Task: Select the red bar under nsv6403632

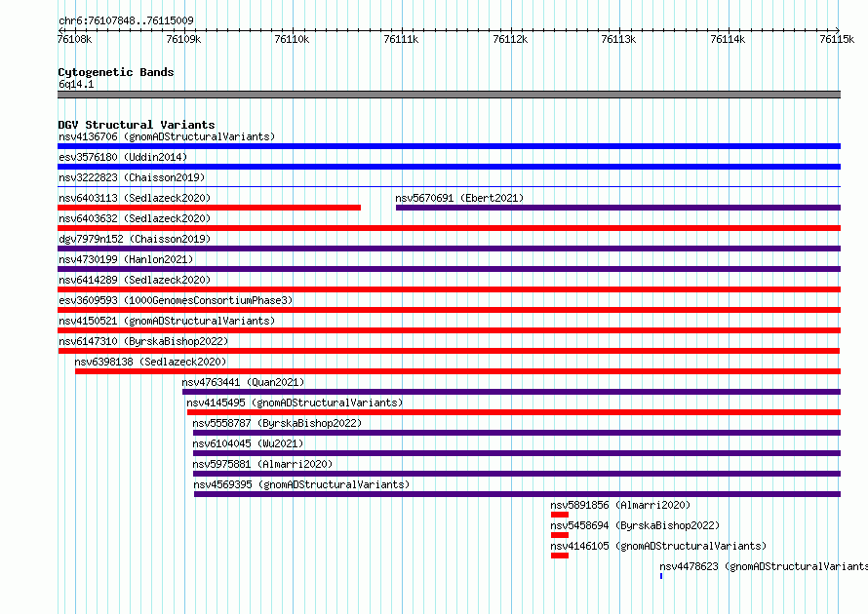Action: pos(449,228)
